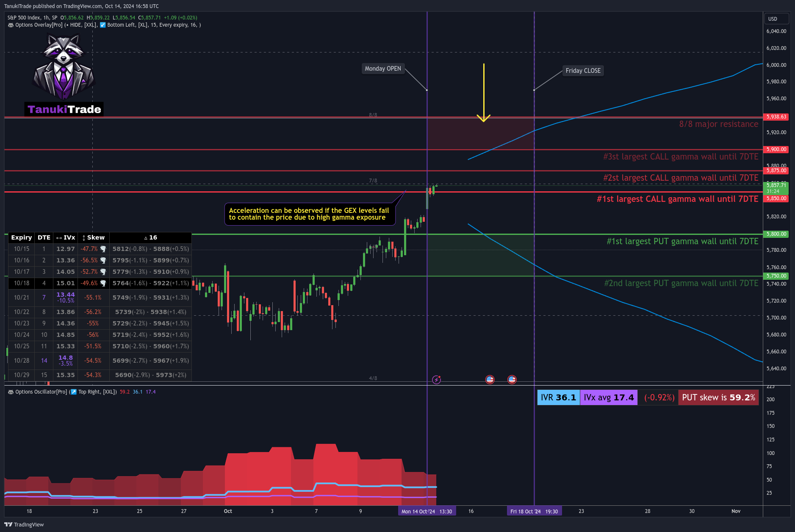The width and height of the screenshot is (795, 532).
Task: Click the vertical arrows icon in Skew header
Action: [84, 238]
